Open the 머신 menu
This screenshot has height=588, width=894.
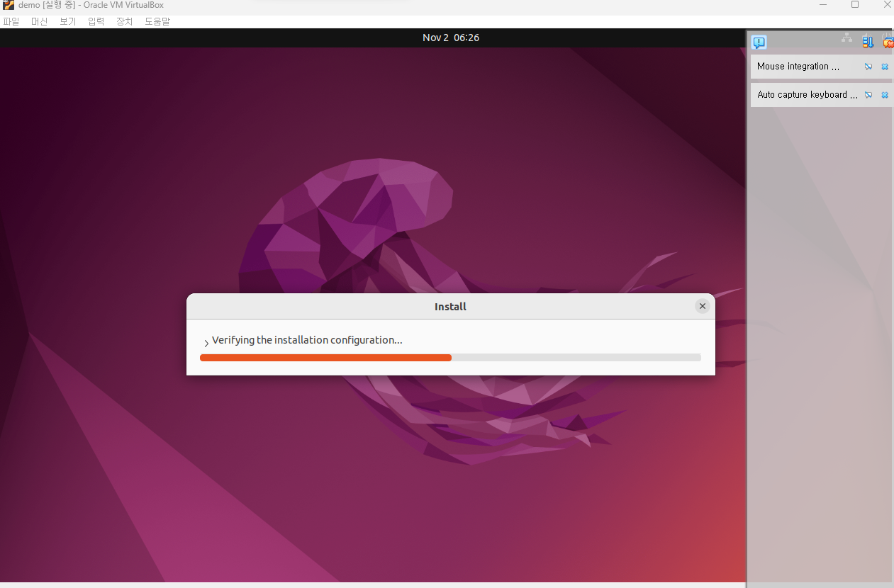(x=39, y=21)
